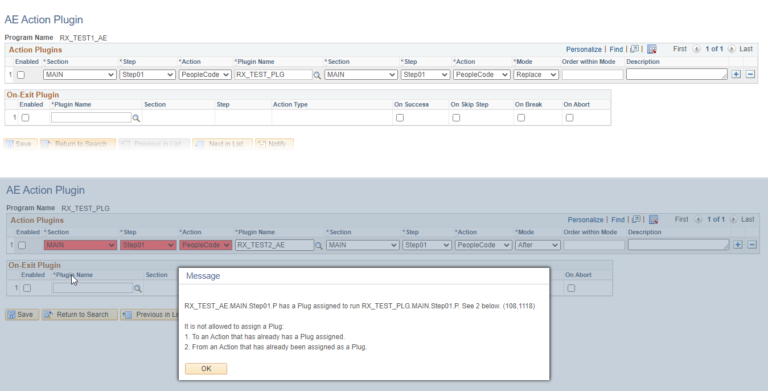
Task: Click View All icon in RX_TEST1_AE grid header
Action: click(634, 49)
